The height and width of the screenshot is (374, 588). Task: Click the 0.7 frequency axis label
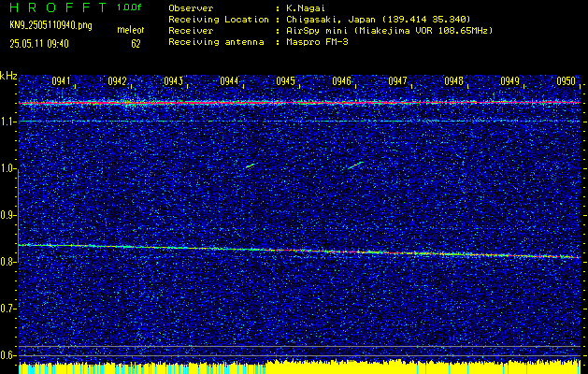pos(7,309)
